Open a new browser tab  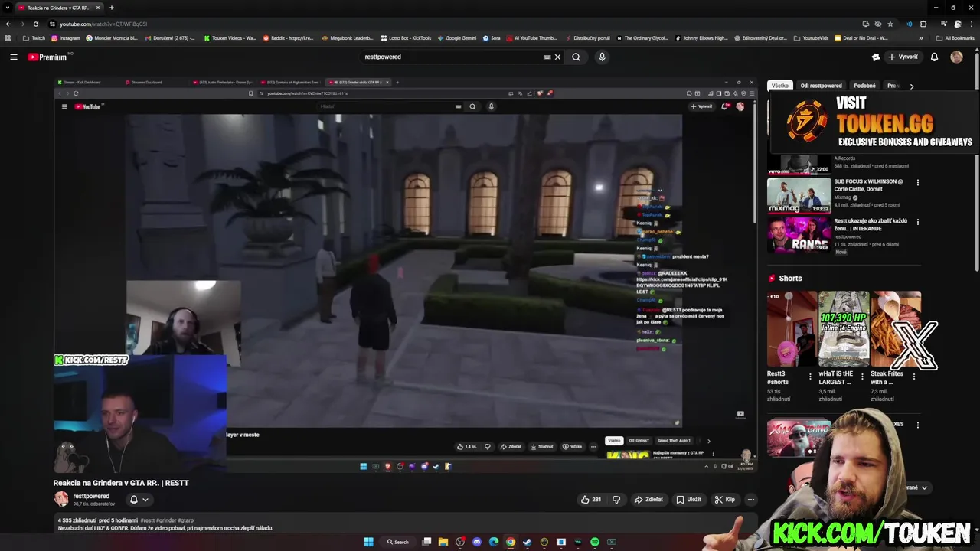tap(112, 8)
